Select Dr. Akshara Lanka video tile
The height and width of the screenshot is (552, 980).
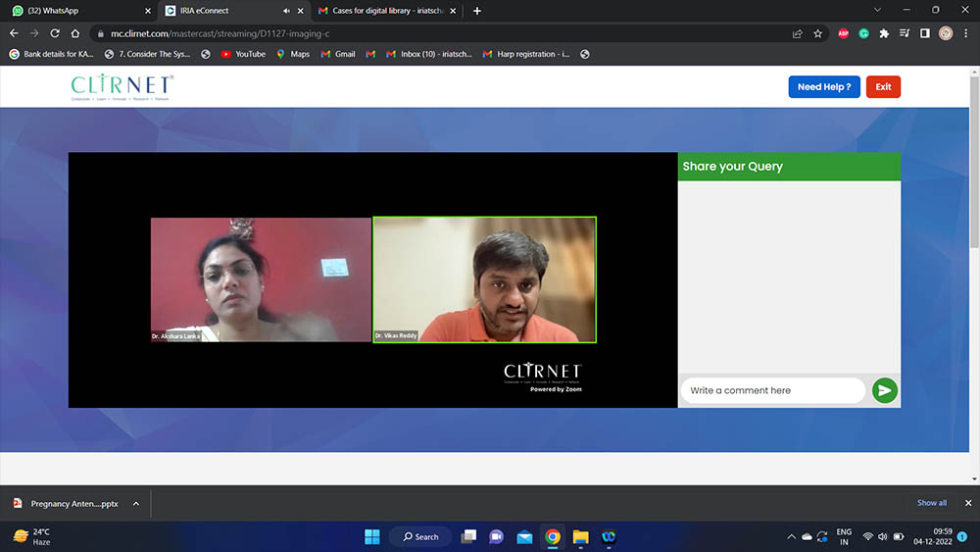click(x=261, y=279)
